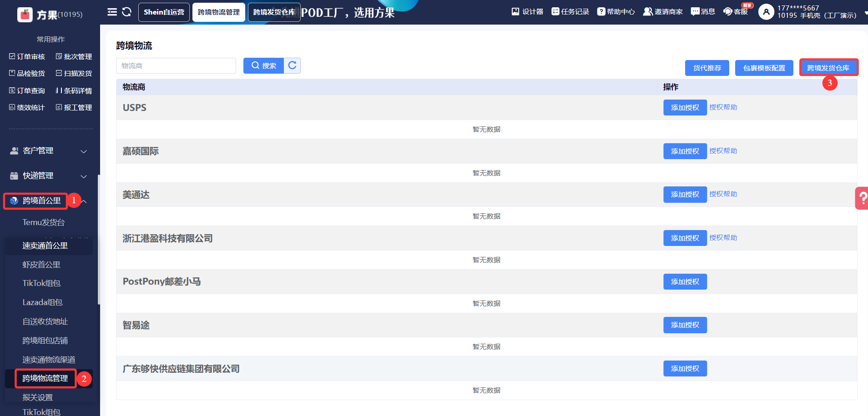This screenshot has height=416, width=868.
Task: Open 条码详情 shortcut
Action: (x=74, y=90)
